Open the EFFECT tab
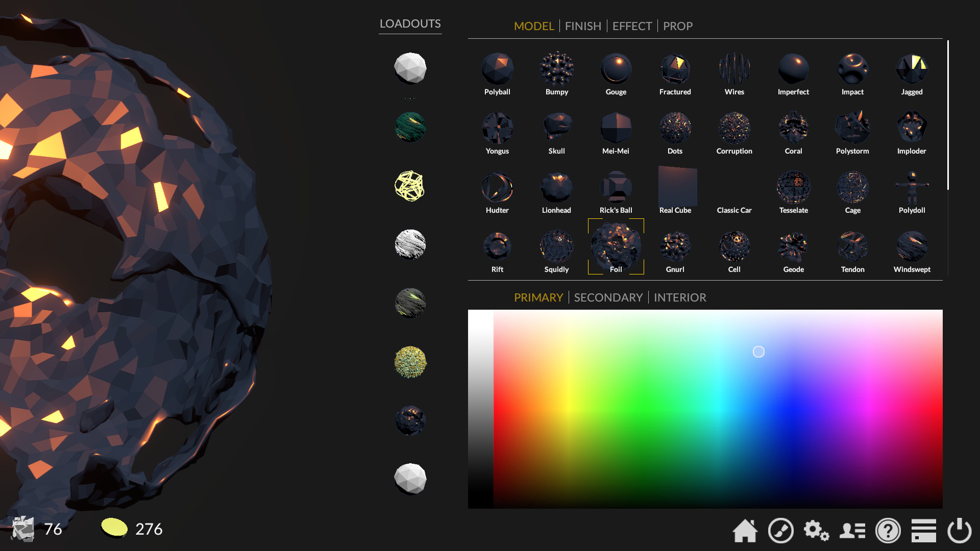The width and height of the screenshot is (980, 551). pyautogui.click(x=632, y=26)
